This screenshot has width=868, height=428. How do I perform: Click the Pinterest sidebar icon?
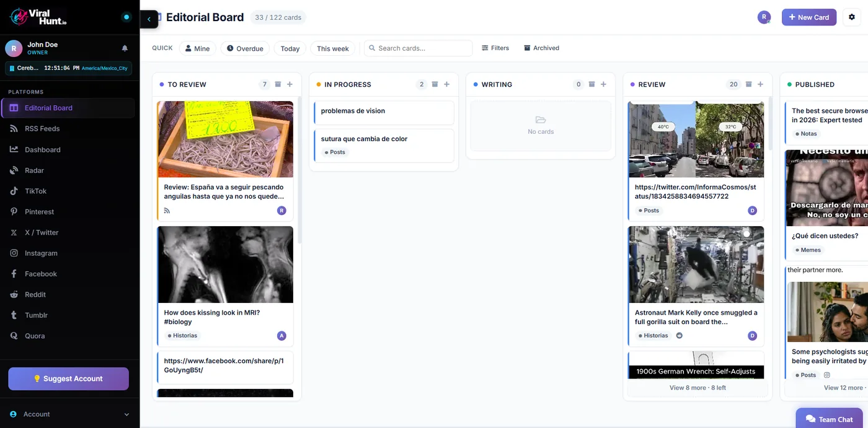pyautogui.click(x=14, y=212)
